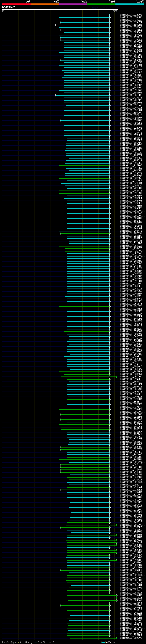Click the cyan ~100% identity legend segment
The height and width of the screenshot is (644, 146).
point(130,4)
